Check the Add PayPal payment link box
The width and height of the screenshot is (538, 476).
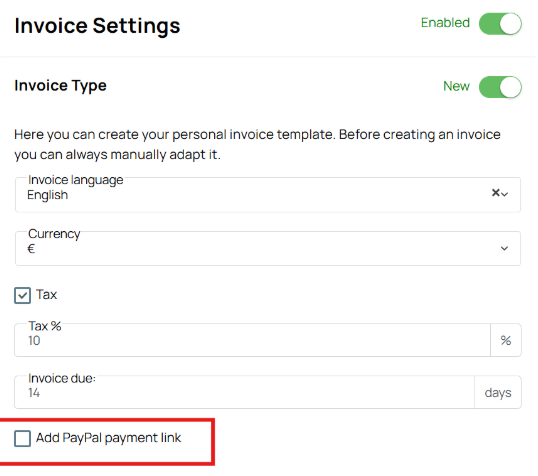pos(22,439)
